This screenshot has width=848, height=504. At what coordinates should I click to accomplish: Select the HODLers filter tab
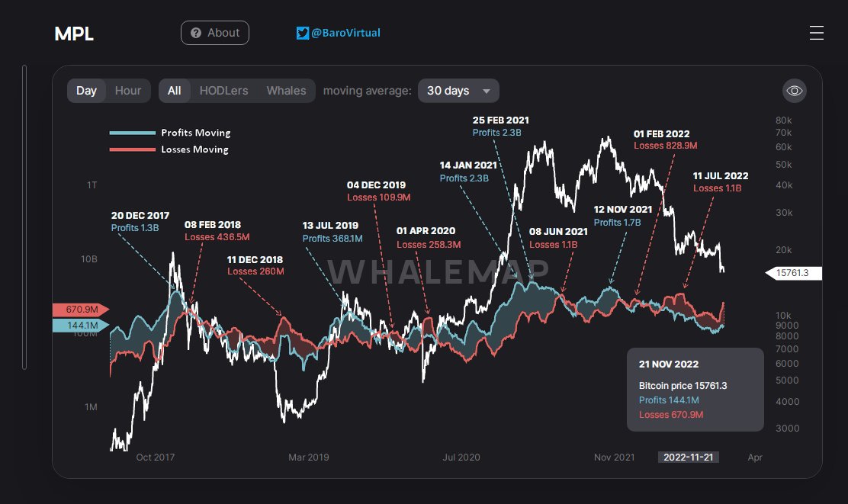coord(223,91)
